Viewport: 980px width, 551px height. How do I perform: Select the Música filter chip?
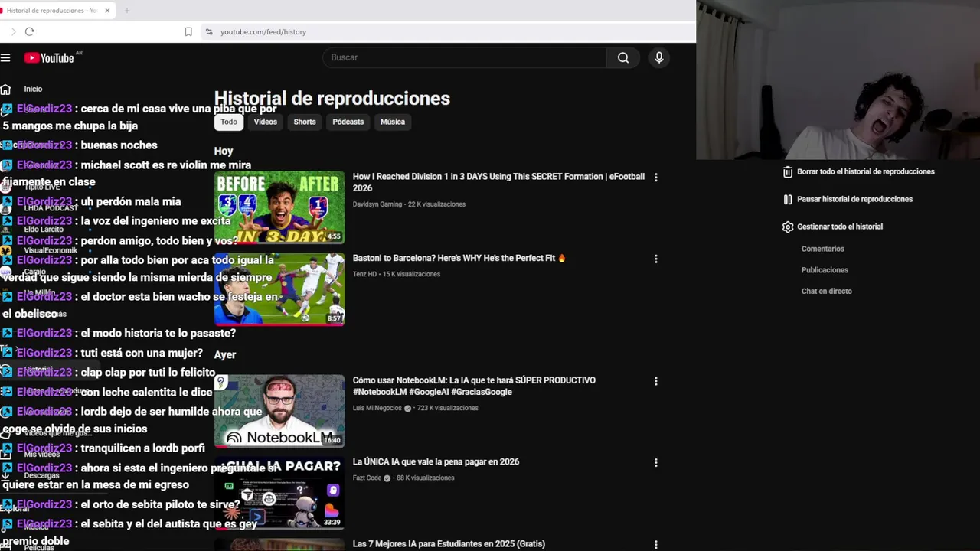[393, 122]
